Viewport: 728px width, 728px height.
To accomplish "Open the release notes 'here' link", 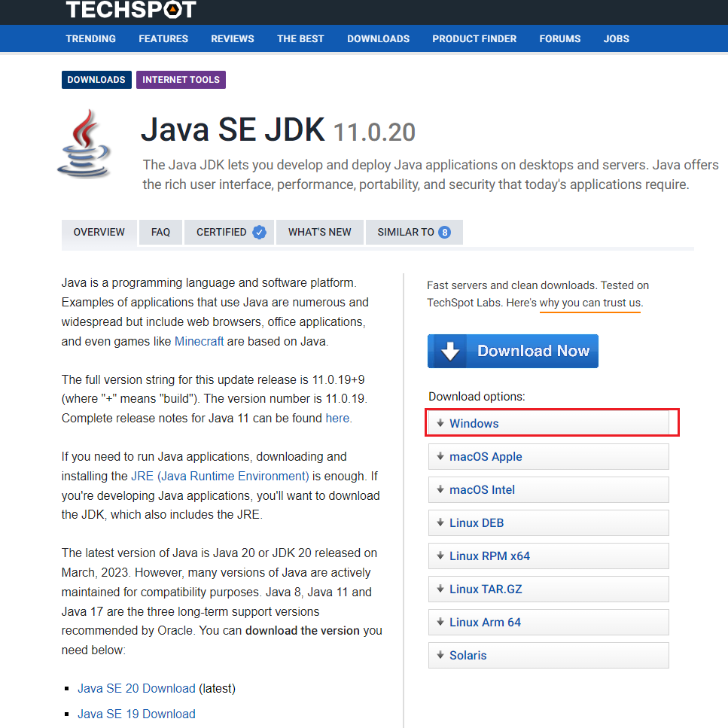I will point(337,418).
